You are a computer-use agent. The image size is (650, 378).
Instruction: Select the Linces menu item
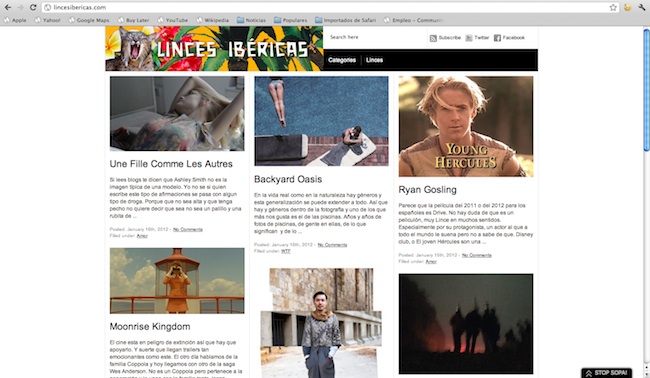pyautogui.click(x=374, y=60)
